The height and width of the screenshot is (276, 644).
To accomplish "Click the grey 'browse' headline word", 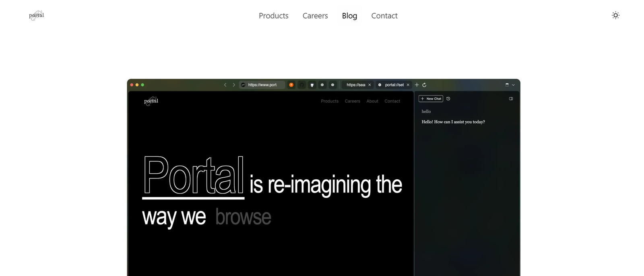I will [243, 217].
